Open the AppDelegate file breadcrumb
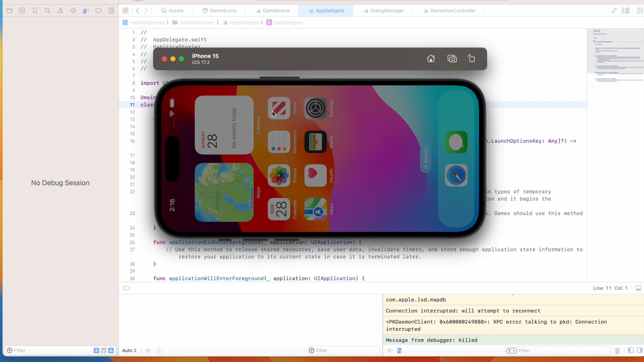The height and width of the screenshot is (362, 644). (x=241, y=23)
